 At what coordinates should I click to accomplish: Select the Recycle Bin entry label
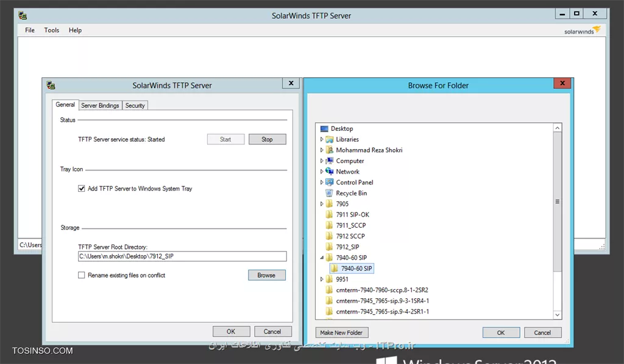[352, 193]
